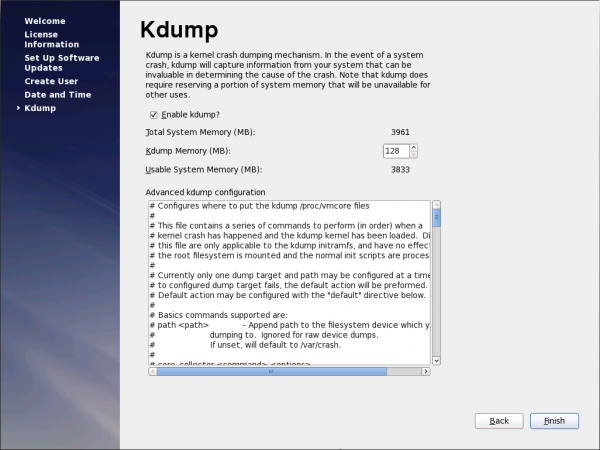600x450 pixels.
Task: Click the config text area's scroll-down arrow
Action: click(436, 360)
